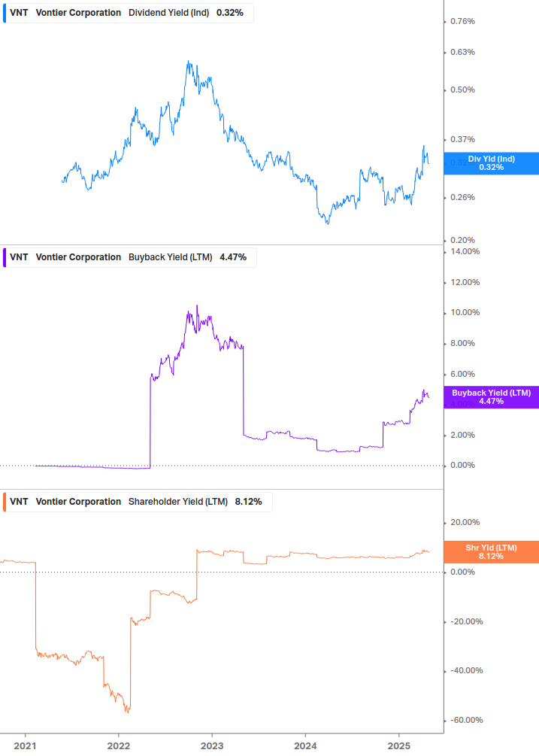Click the 8.12% value in the Shareholder Yield legend
The height and width of the screenshot is (756, 539).
[249, 502]
